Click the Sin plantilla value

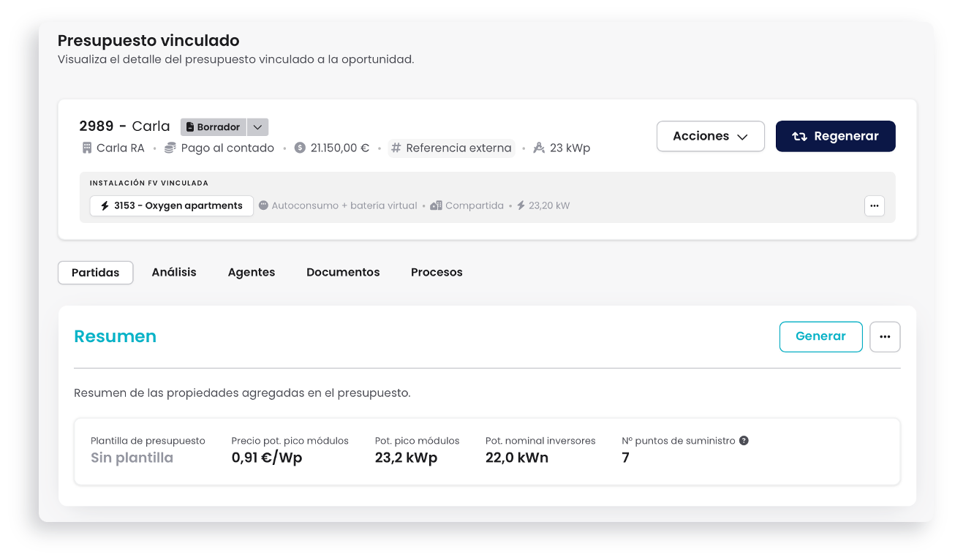(x=132, y=458)
